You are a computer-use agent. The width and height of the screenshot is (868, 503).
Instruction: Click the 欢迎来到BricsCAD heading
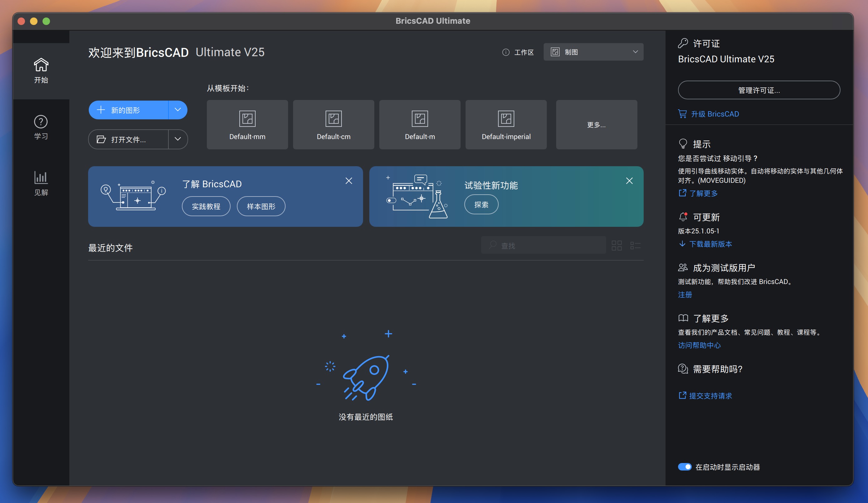(138, 52)
